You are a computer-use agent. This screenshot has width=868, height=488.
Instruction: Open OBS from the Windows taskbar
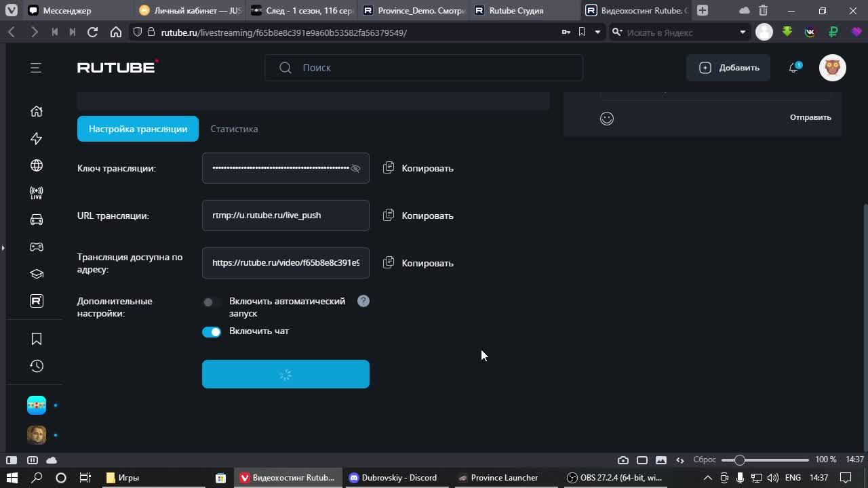coord(614,478)
